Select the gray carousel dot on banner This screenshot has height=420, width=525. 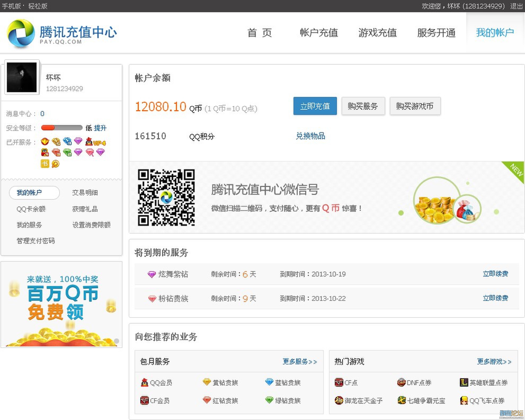(117, 341)
